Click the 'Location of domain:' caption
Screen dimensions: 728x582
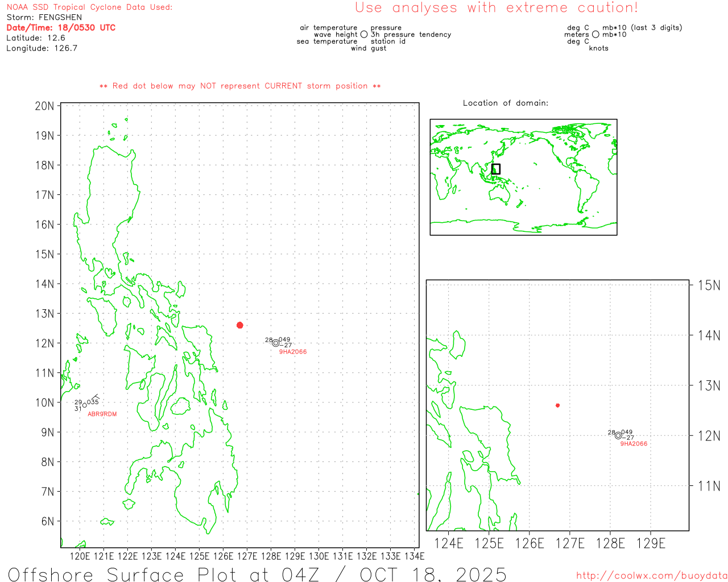[506, 103]
